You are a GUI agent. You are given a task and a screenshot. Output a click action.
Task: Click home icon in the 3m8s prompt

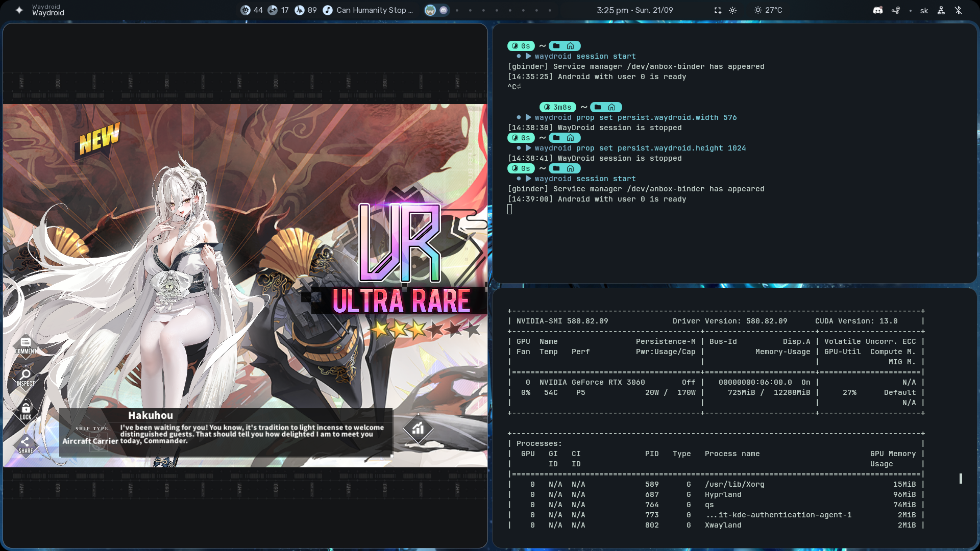coord(612,107)
